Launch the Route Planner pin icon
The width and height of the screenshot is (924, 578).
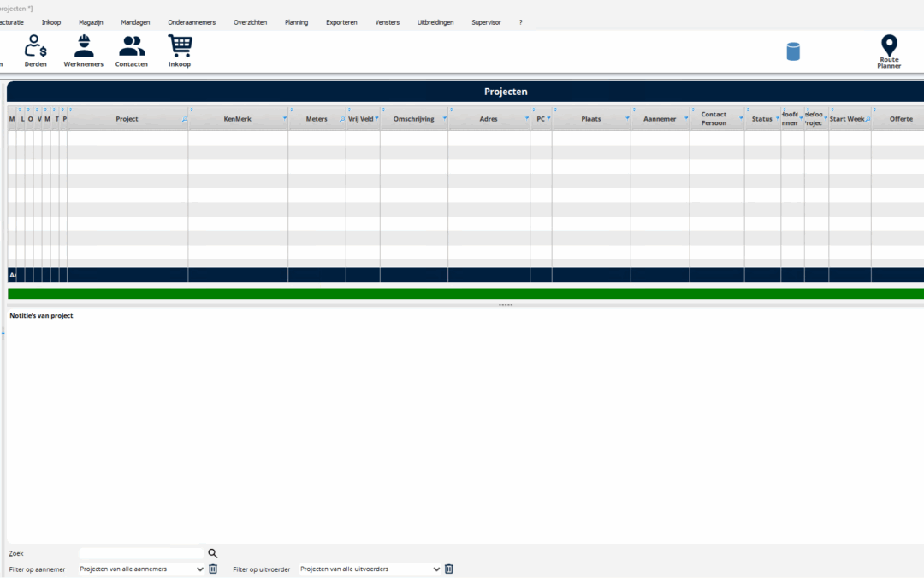point(889,47)
